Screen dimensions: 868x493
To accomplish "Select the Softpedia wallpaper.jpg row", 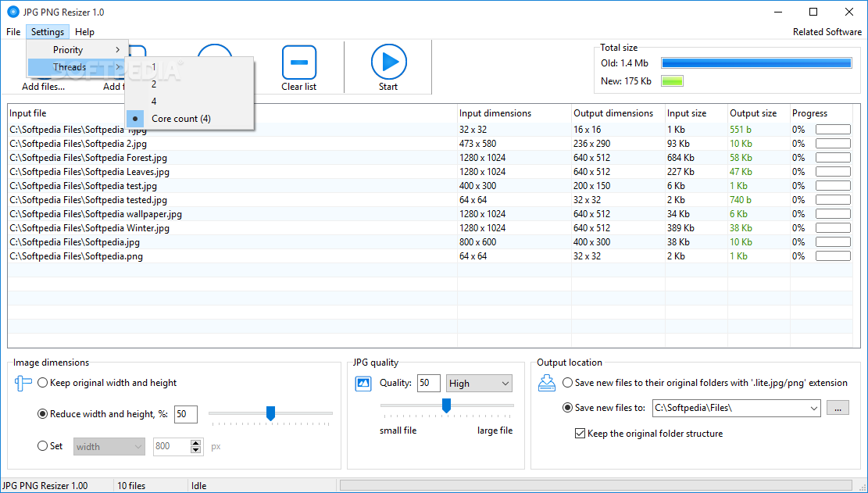I will (430, 213).
